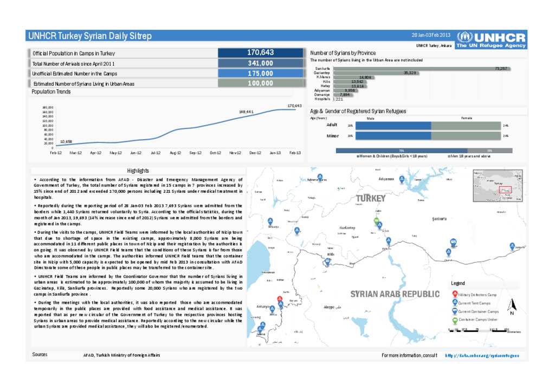Click the 100,000 urban areas estimate value

[261, 83]
